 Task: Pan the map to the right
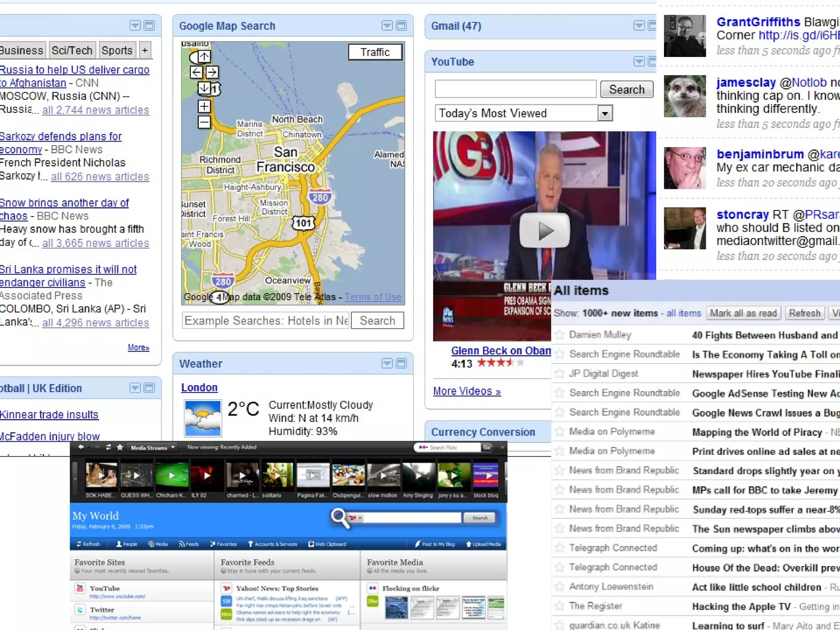[212, 73]
